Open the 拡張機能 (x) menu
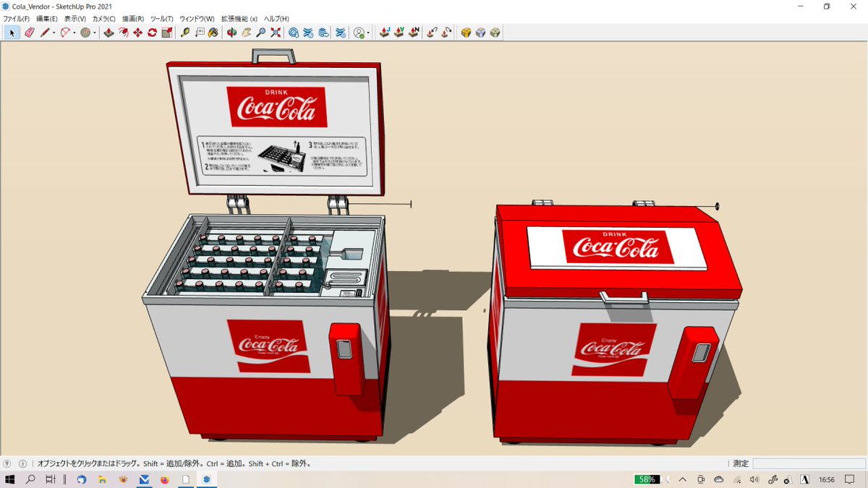Screen dimensions: 868x488 tap(239, 18)
